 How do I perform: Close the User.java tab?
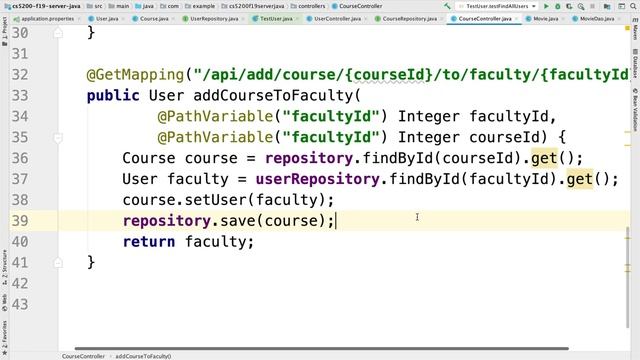123,19
